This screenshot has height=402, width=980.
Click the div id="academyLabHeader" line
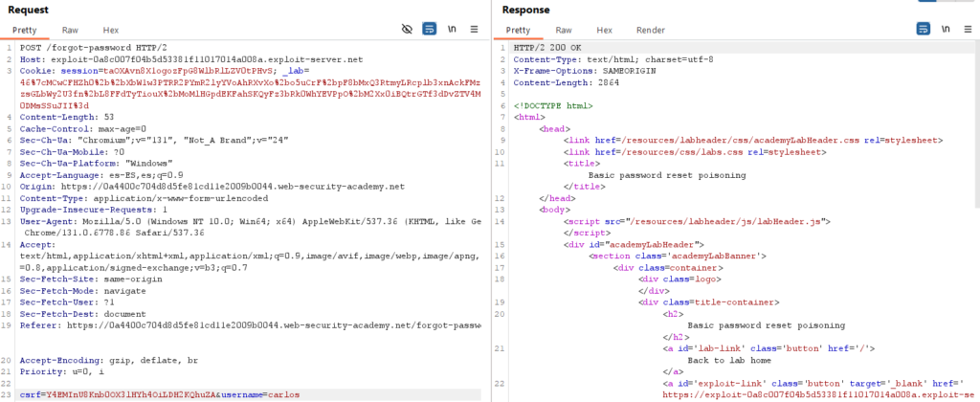(x=634, y=244)
